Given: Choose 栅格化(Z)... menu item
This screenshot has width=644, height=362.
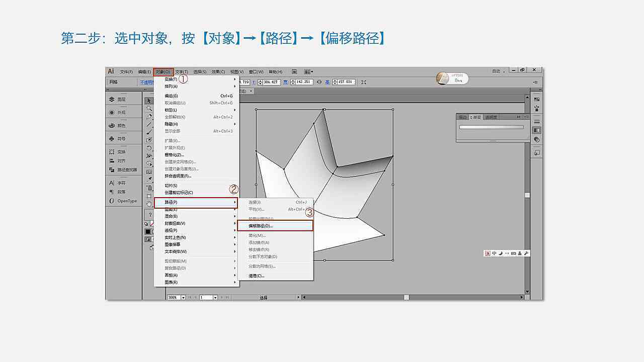Looking at the screenshot, I should tap(196, 155).
